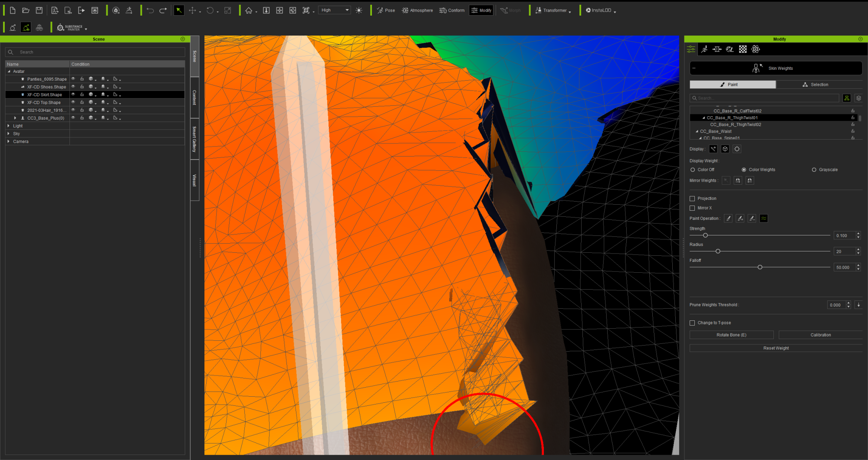The width and height of the screenshot is (868, 460).
Task: Toggle lock icon of XF-CD Top.Shape row
Action: 82,102
